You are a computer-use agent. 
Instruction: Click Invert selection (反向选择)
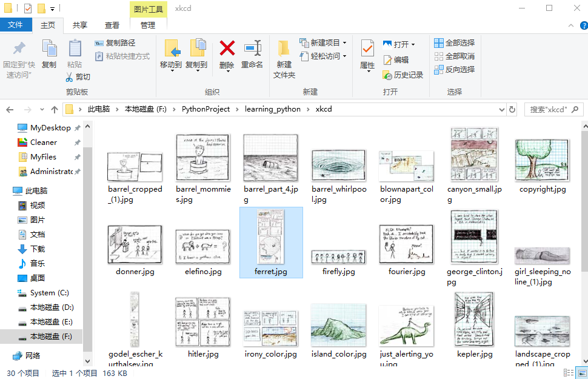(454, 69)
